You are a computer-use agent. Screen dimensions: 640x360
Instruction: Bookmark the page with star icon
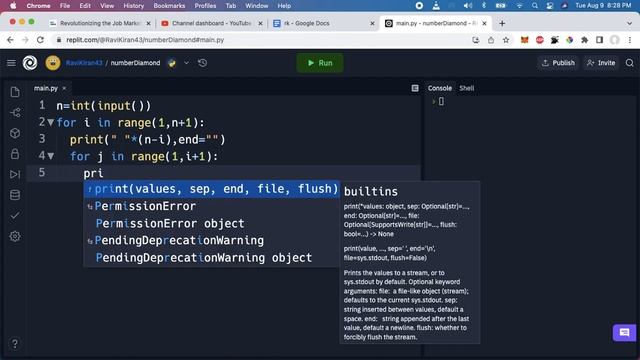pos(506,40)
